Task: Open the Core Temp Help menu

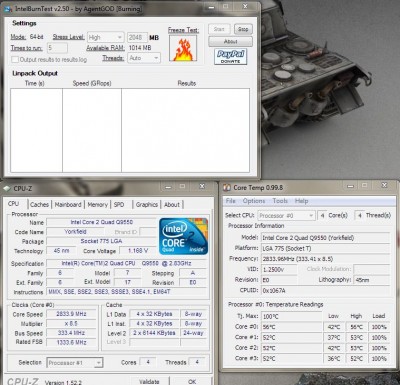Action: (x=301, y=201)
